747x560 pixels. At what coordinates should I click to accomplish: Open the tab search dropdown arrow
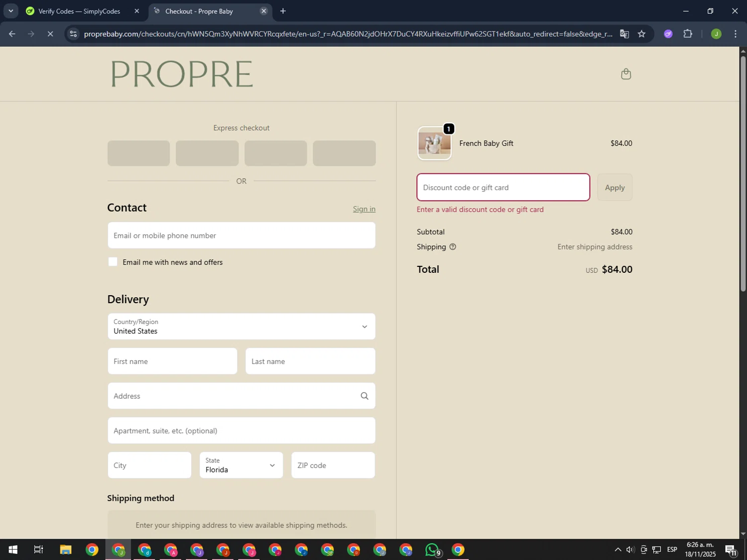[10, 11]
